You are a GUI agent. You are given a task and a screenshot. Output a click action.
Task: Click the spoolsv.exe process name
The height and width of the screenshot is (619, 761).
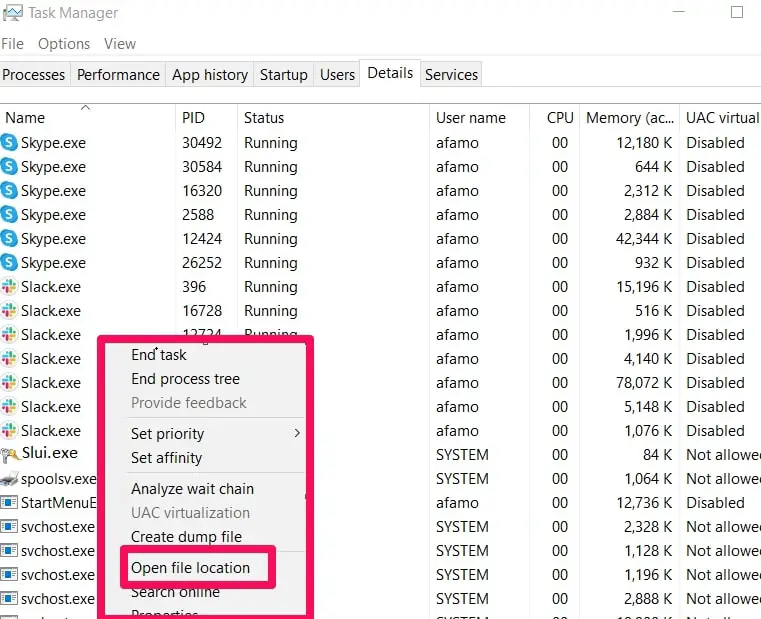point(59,479)
